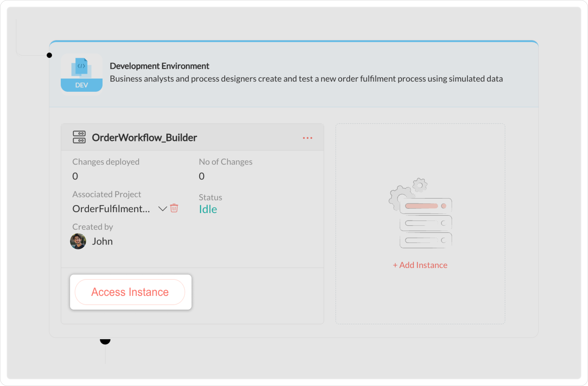Screen dimensions: 588x386
Task: Click the Development Environment heading
Action: pos(159,66)
